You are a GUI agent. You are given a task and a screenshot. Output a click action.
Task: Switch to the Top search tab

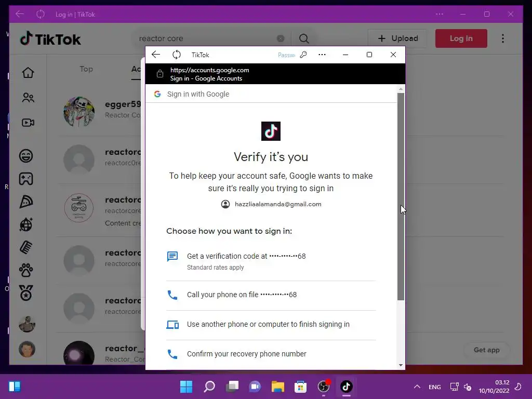tap(86, 69)
